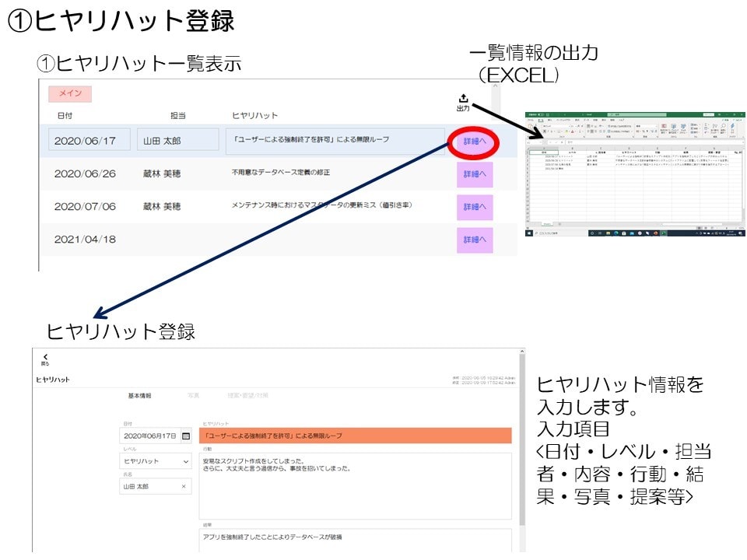Click the 日付 column header in the list
747x560 pixels.
(65, 115)
